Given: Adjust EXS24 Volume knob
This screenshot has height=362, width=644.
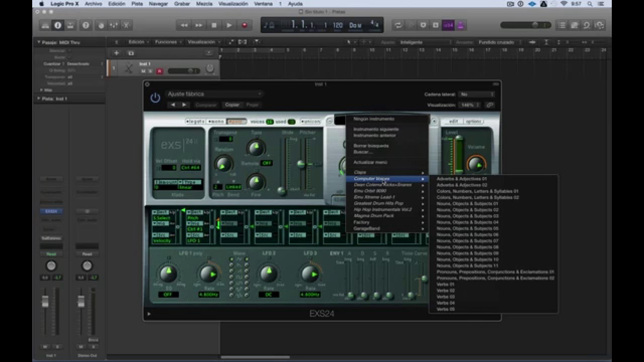Looking at the screenshot, I should (475, 164).
